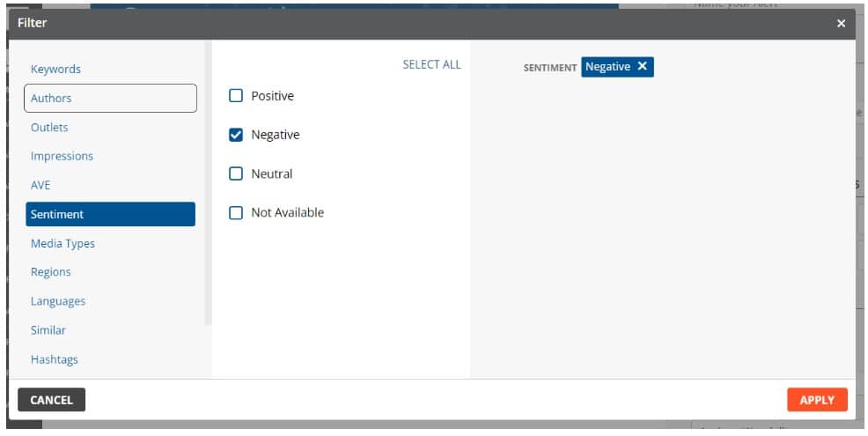Viewport: 868px width, 436px height.
Task: Enable the Neutral sentiment checkbox
Action: 236,174
